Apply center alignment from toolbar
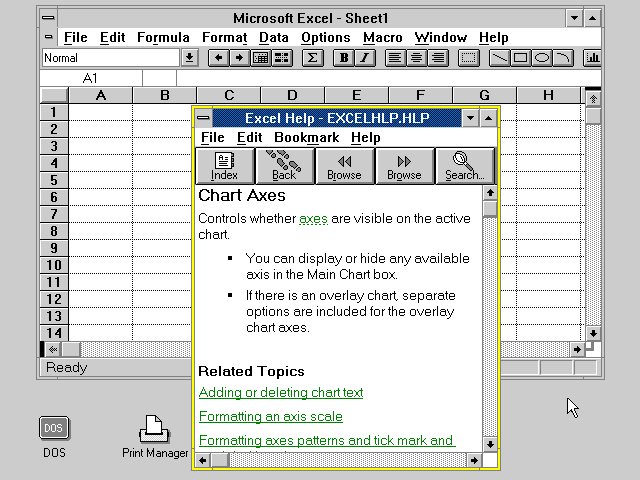The image size is (640, 480). click(416, 58)
